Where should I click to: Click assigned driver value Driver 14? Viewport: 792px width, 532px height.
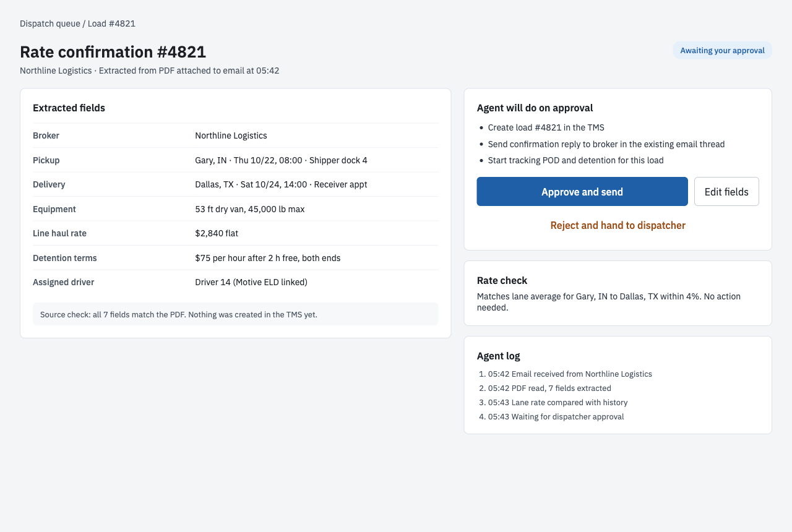click(x=251, y=282)
